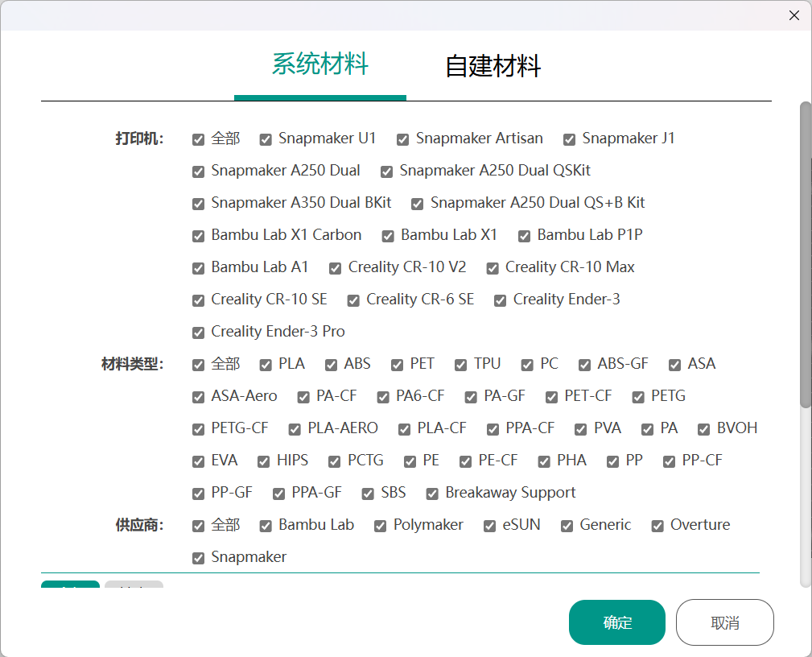Select the 系统材料 tab
812x657 pixels.
(x=319, y=64)
